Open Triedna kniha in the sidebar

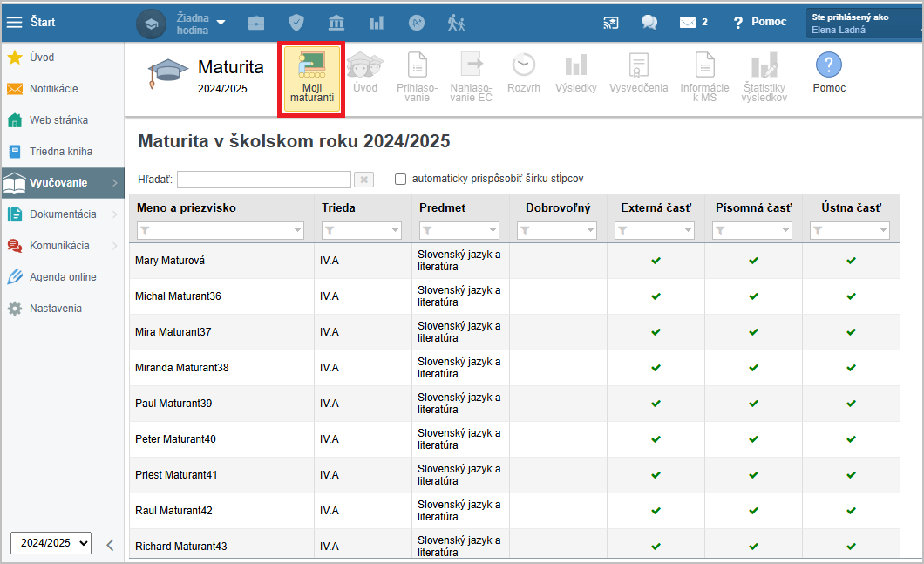[61, 152]
